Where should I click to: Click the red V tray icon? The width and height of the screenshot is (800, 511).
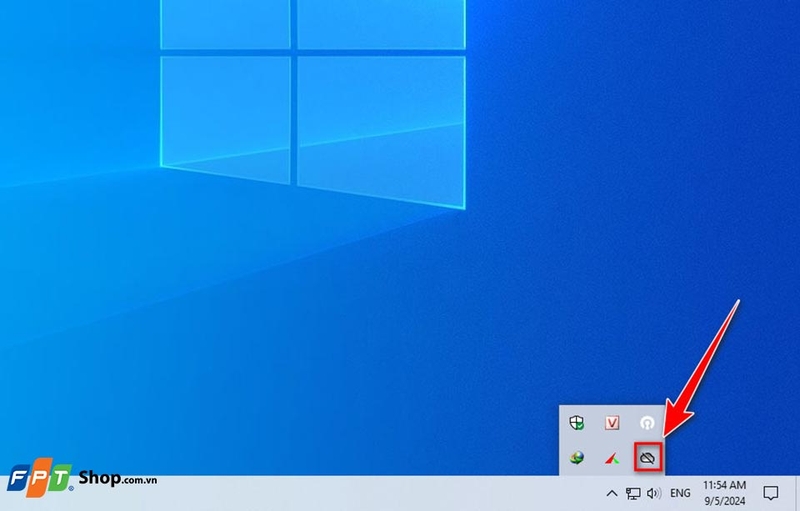coord(612,423)
